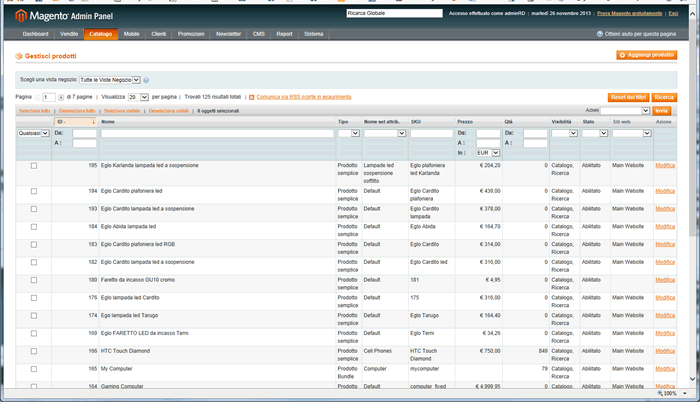This screenshot has height=402, width=700.
Task: Open the RSS low stock notification link
Action: pyautogui.click(x=304, y=97)
